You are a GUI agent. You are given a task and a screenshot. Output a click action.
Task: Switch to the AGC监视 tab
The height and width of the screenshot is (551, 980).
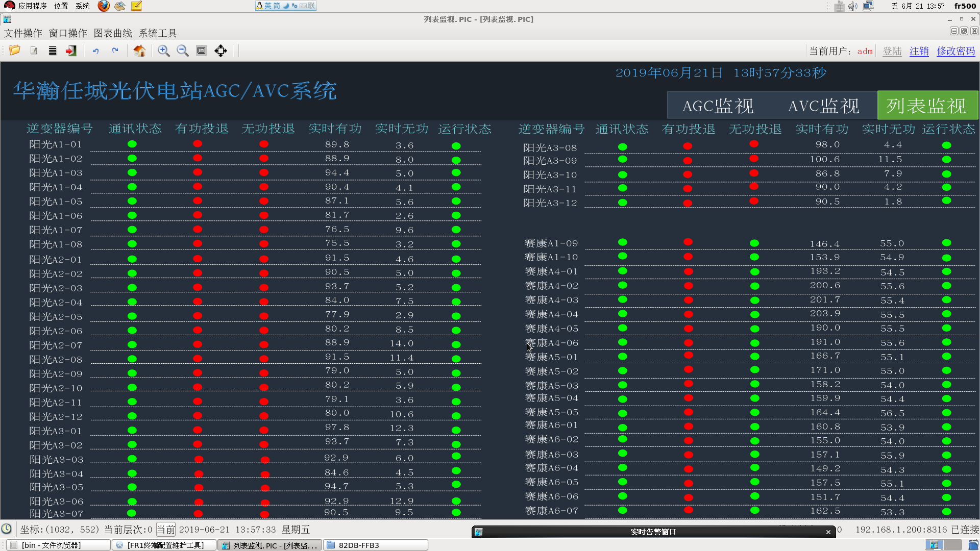(x=718, y=106)
